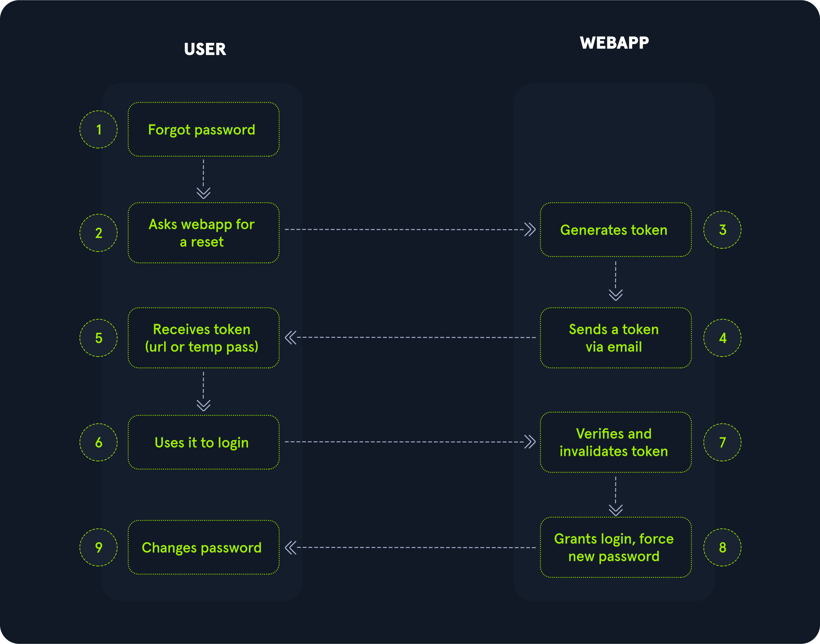Viewport: 820px width, 644px height.
Task: Click the Changes password box
Action: (x=204, y=547)
